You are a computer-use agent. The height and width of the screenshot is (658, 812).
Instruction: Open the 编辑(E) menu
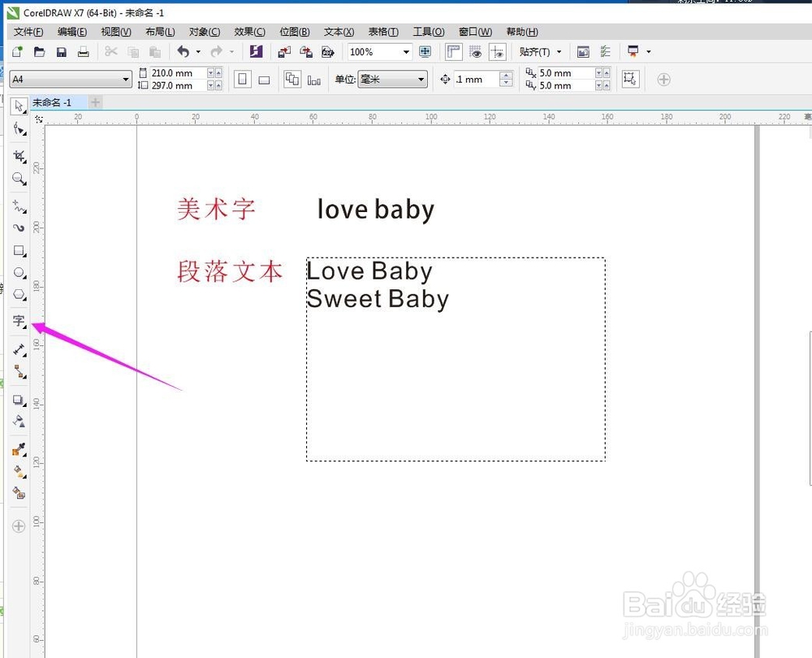click(72, 32)
